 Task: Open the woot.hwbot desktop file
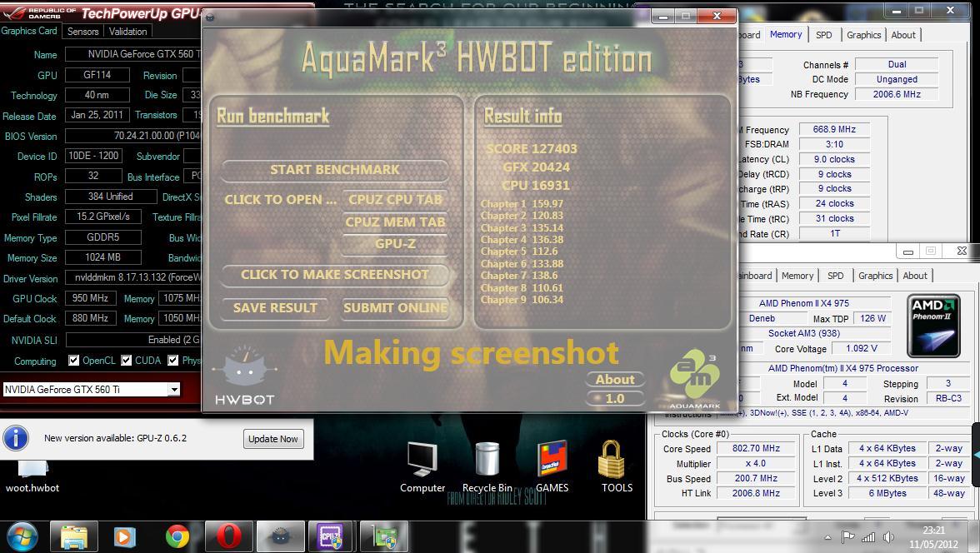point(32,476)
